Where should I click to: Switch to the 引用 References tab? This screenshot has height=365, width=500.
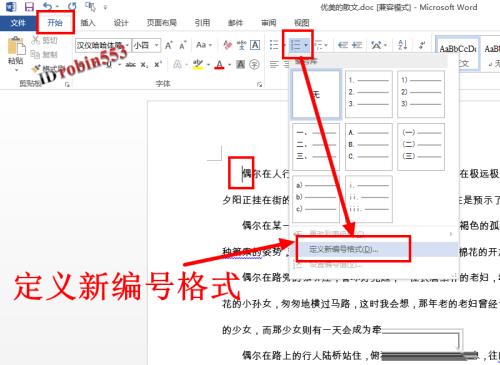point(202,23)
